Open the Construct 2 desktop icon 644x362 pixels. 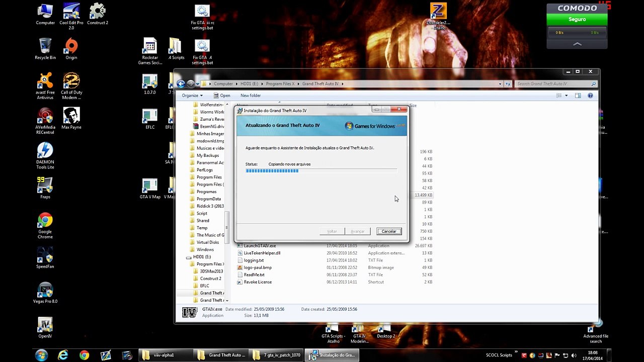click(98, 14)
